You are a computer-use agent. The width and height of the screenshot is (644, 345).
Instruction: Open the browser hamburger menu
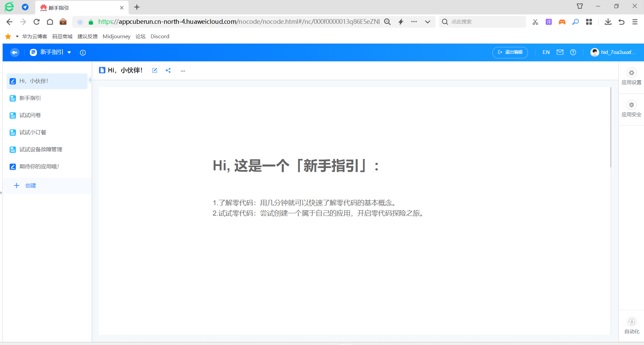[635, 22]
